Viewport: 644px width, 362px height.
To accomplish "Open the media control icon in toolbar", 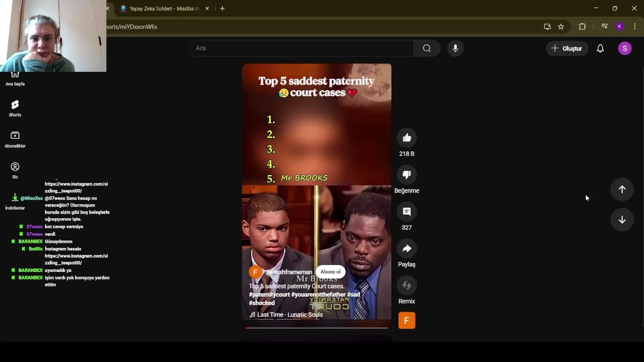I will [x=605, y=27].
